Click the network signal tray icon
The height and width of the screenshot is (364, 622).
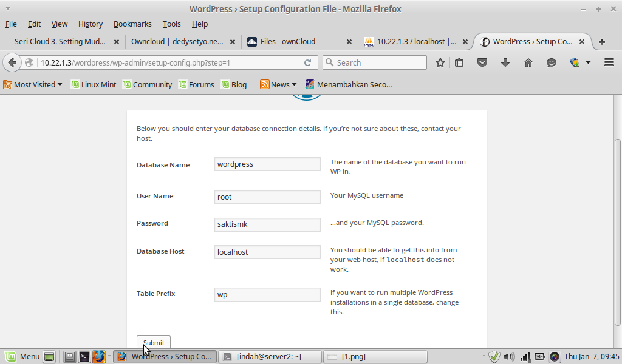(524, 357)
